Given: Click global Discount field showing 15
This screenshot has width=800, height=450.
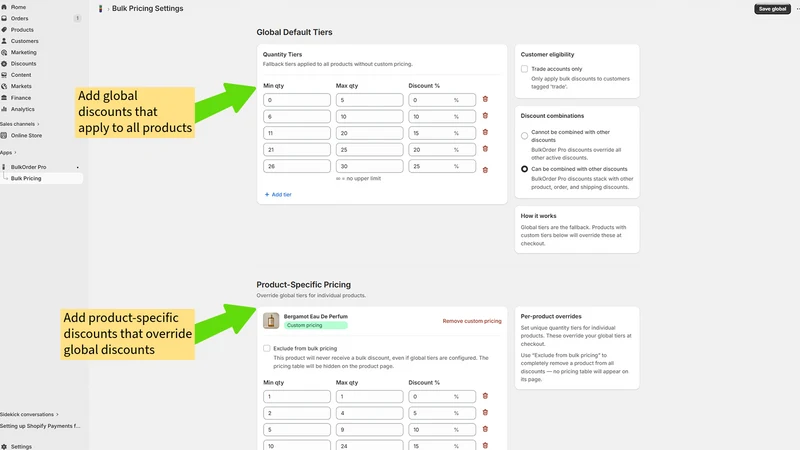Looking at the screenshot, I should coord(442,133).
